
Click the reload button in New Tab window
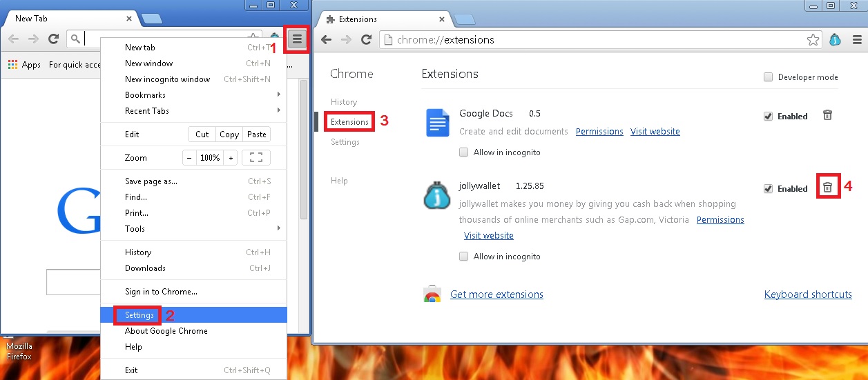point(53,39)
